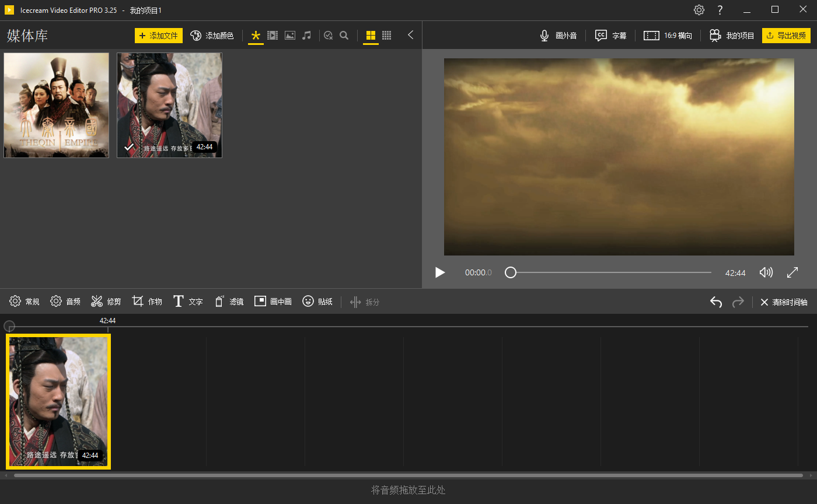This screenshot has height=504, width=817.
Task: Open the 文字 text tool
Action: (188, 301)
